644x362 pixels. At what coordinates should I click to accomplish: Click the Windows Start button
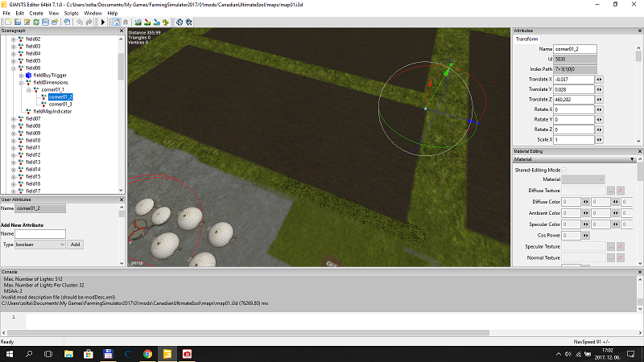10,354
